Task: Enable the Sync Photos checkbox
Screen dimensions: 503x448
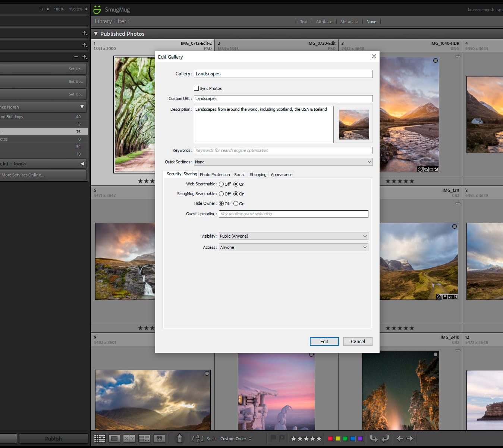Action: coord(197,88)
